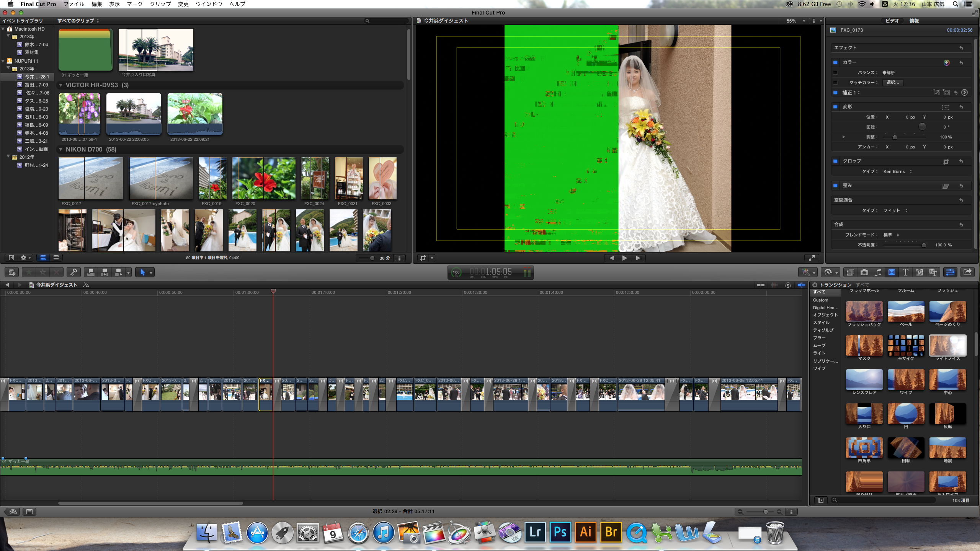Select the FXC_0020 hibiscus clip thumbnail

(x=264, y=178)
